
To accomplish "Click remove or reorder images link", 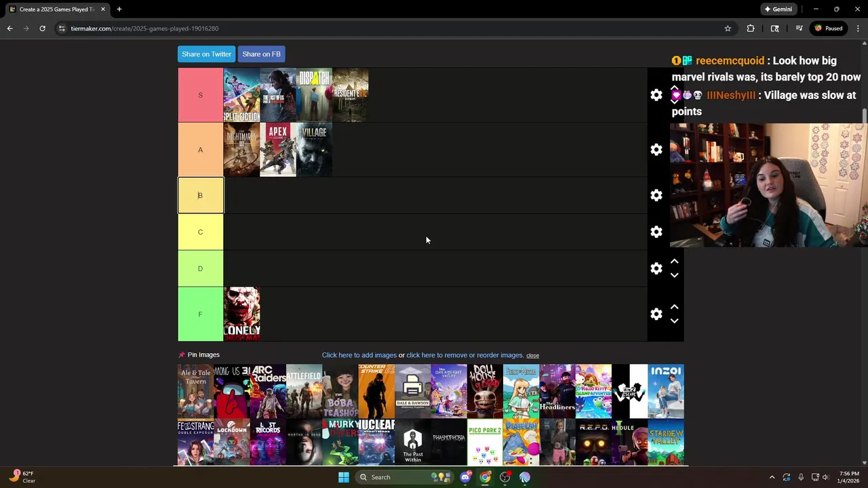I will tap(465, 355).
